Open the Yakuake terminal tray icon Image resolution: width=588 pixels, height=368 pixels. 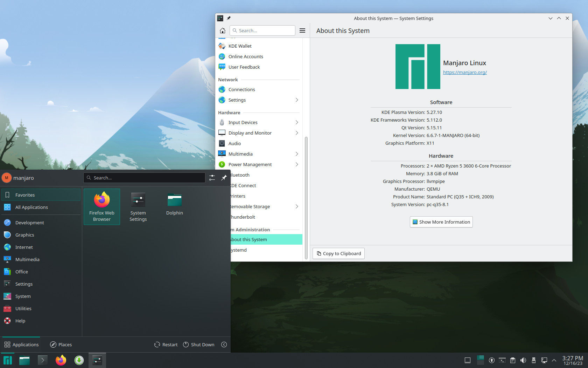[502, 360]
